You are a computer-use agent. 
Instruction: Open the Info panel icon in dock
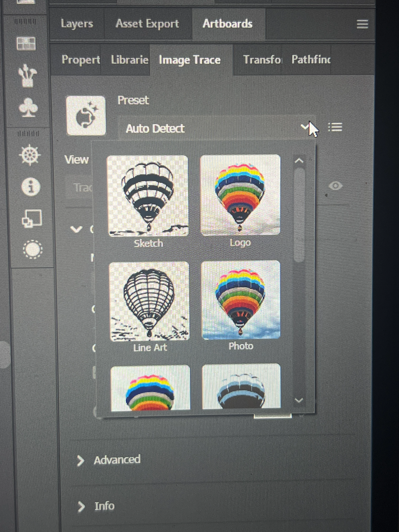(x=30, y=187)
